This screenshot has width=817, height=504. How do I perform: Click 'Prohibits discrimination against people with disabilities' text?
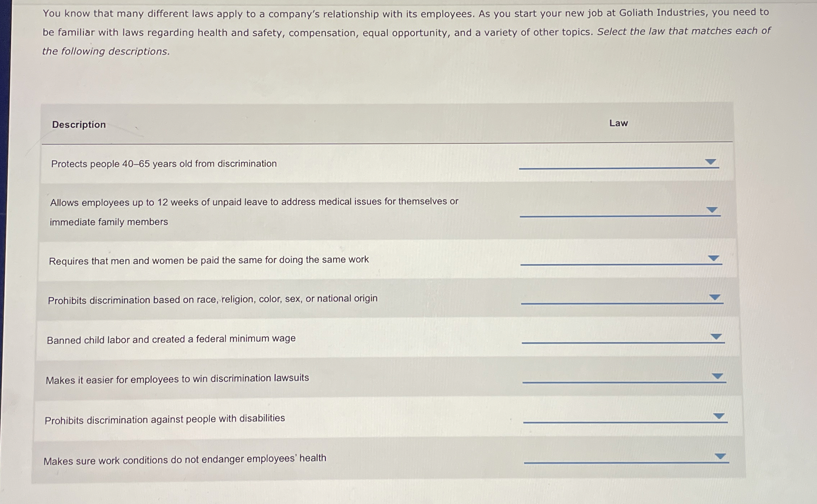165,419
